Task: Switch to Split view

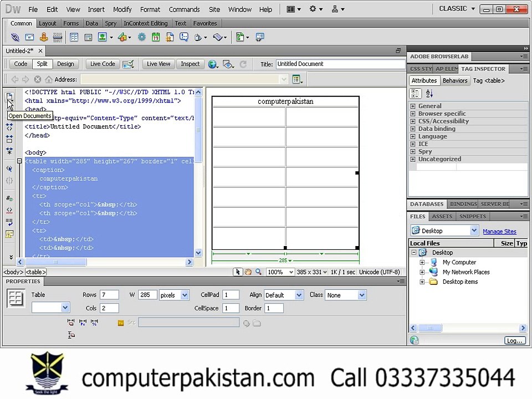Action: tap(42, 64)
